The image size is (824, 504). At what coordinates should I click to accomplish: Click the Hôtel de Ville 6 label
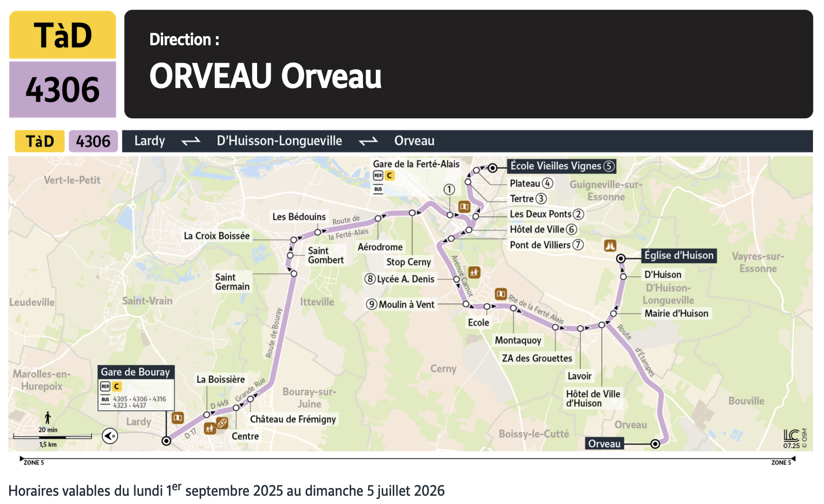[543, 229]
